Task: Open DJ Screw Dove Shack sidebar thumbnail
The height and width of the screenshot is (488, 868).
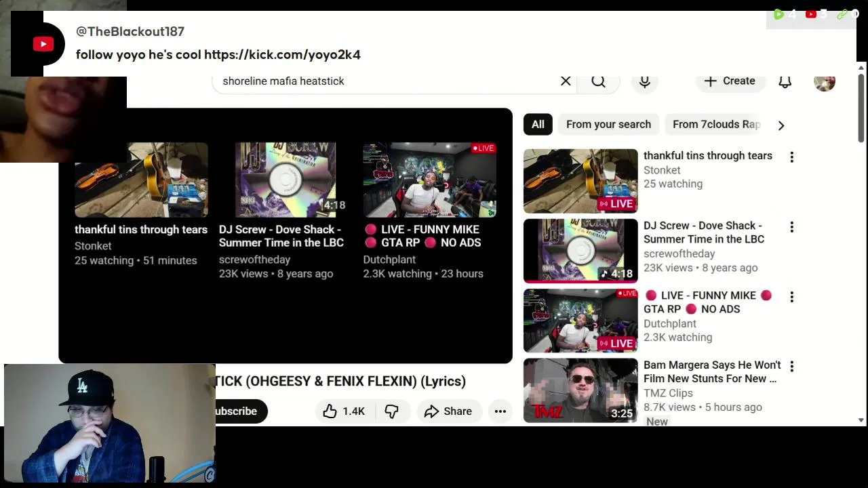Action: [580, 251]
